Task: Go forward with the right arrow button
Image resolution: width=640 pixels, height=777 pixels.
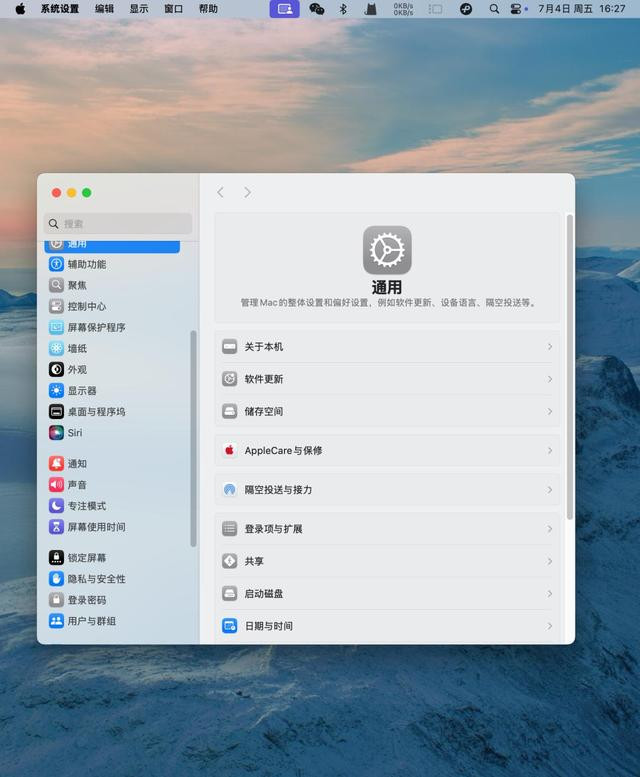Action: point(247,192)
